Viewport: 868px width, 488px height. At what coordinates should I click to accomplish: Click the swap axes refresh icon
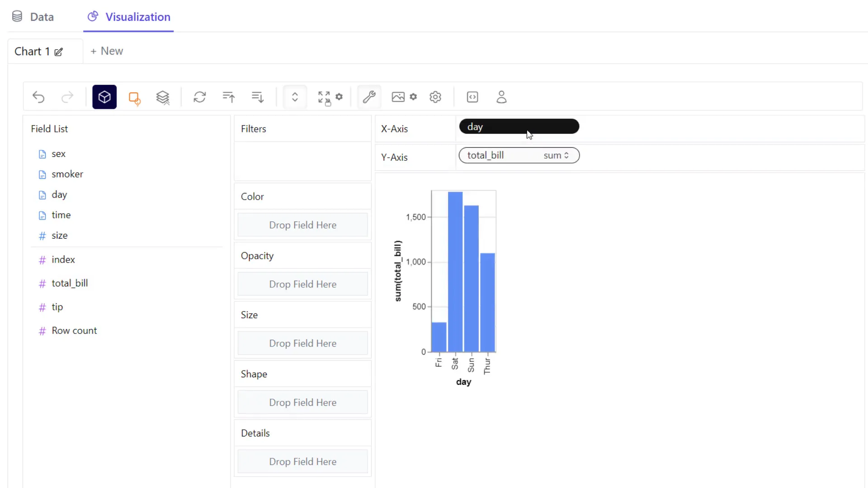[200, 97]
